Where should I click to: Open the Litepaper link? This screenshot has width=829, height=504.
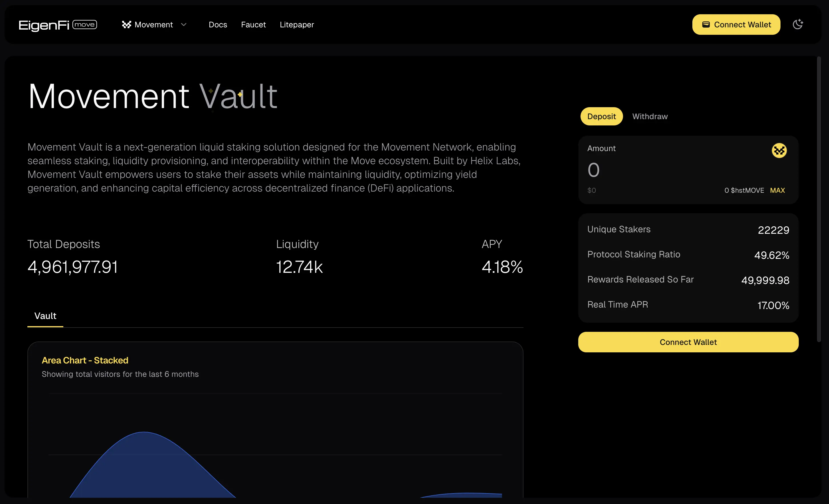(297, 25)
